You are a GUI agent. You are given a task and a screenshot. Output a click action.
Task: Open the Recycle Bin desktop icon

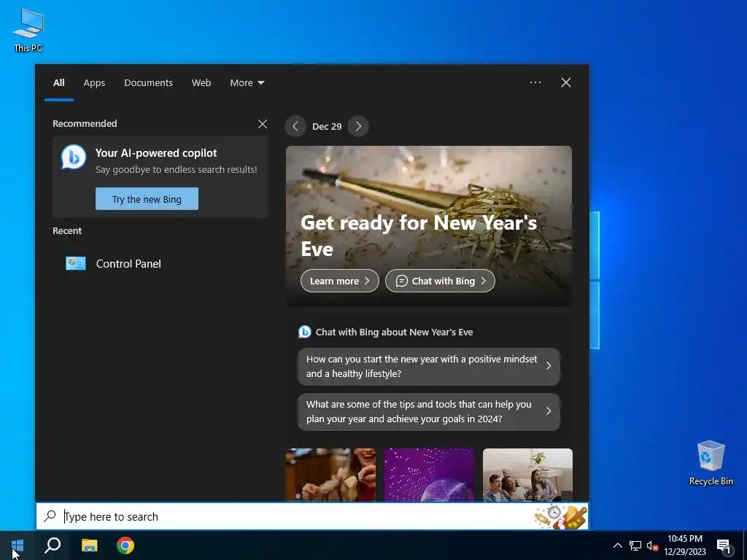tap(711, 463)
